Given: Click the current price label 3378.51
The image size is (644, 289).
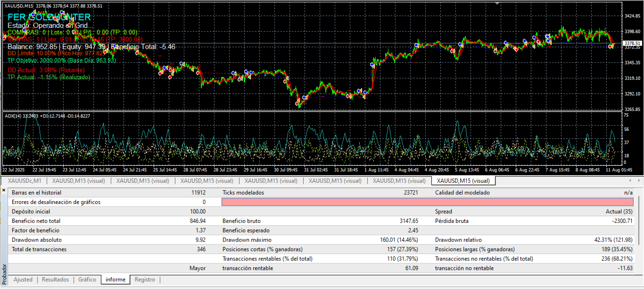Looking at the screenshot, I should [x=632, y=43].
